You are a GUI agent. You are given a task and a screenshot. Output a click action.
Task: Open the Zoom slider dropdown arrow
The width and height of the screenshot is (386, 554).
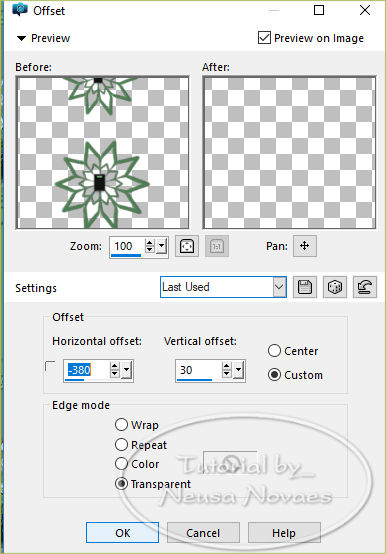(161, 246)
